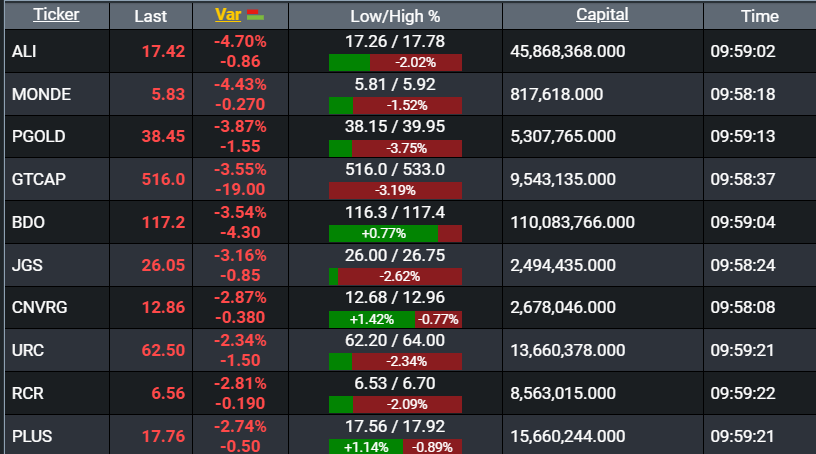
Task: Click PLUS last price 17.76
Action: pos(163,436)
